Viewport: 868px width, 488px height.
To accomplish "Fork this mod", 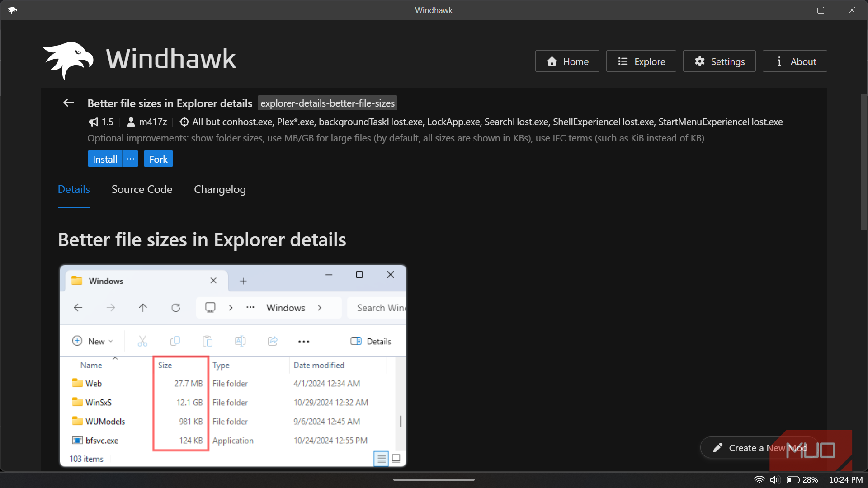I will click(158, 159).
